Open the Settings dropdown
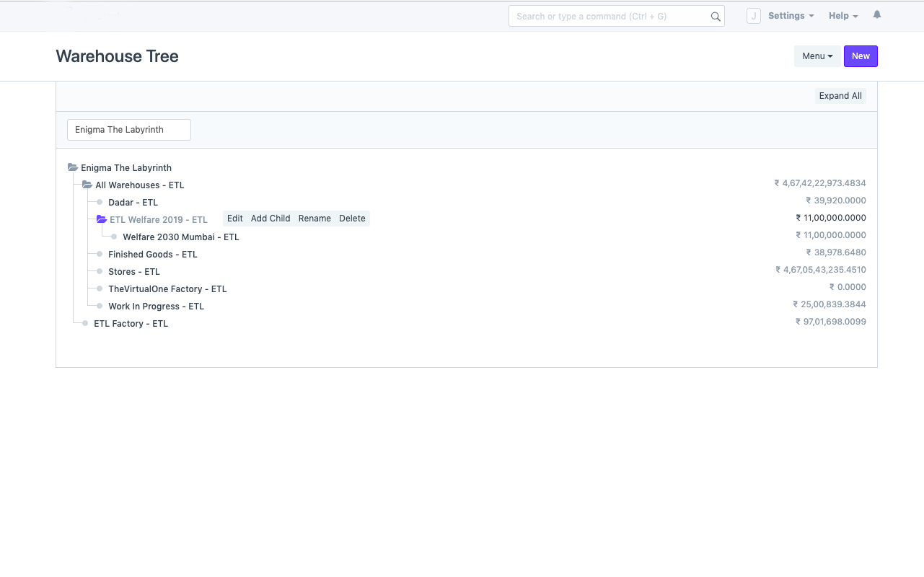 click(x=791, y=16)
